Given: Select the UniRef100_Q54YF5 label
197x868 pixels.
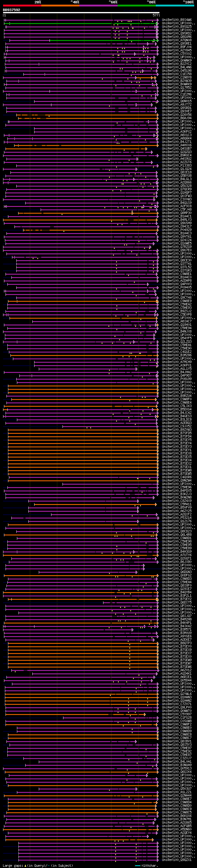Looking at the screenshot, I should tap(177, 338).
